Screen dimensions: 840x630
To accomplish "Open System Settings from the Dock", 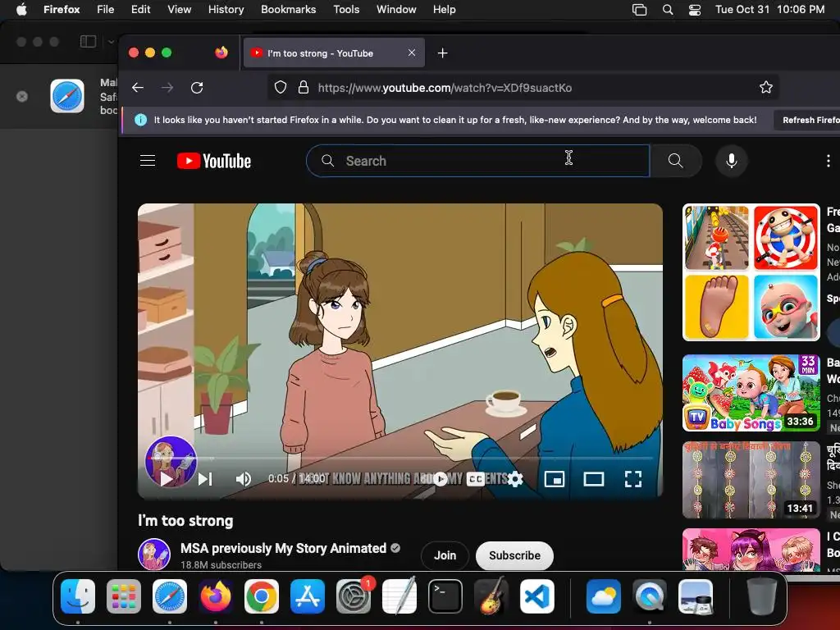I will pos(354,596).
